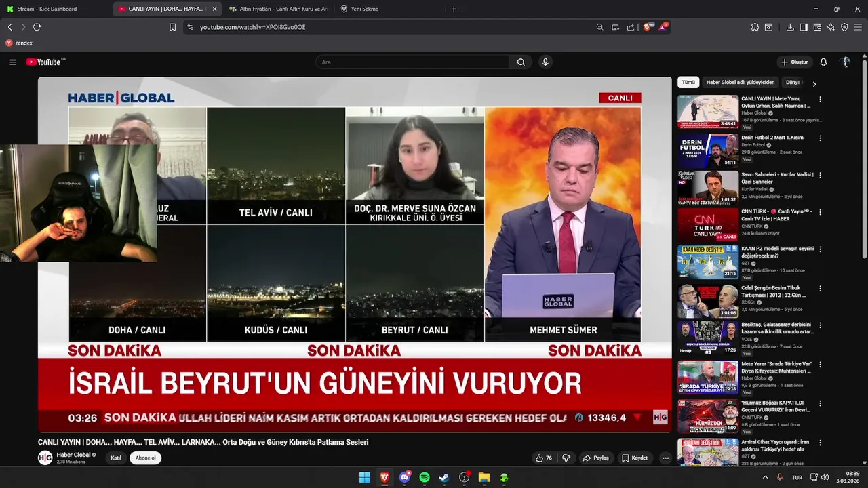Viewport: 868px width, 488px height.
Task: Like the video with thumbs-up button
Action: click(x=544, y=457)
